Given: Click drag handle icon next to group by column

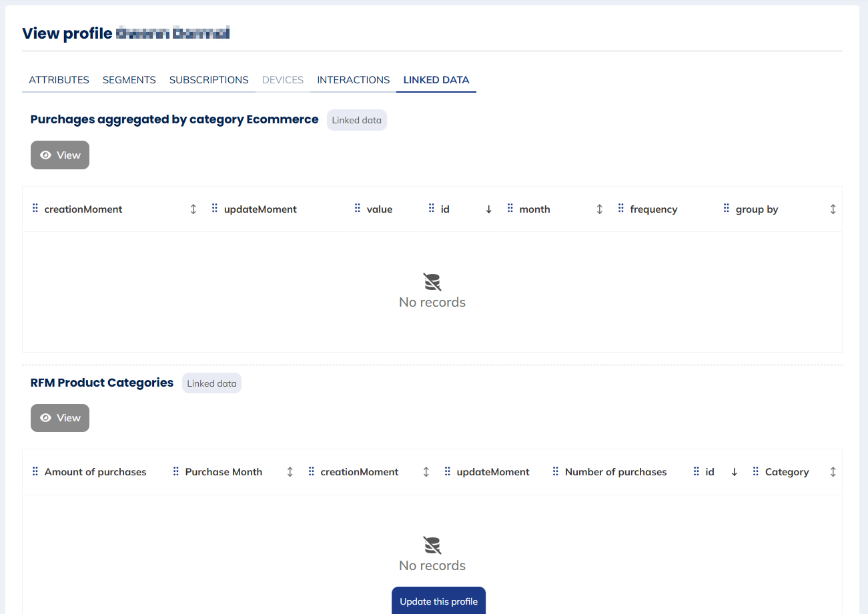Looking at the screenshot, I should pos(727,209).
